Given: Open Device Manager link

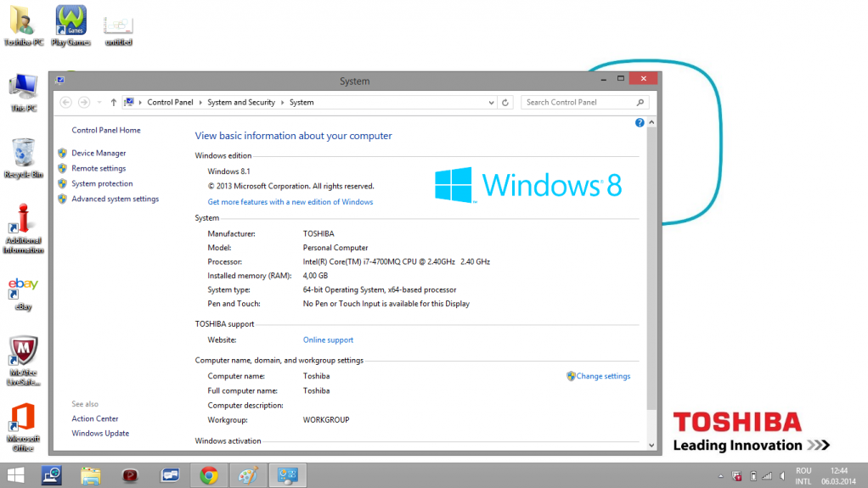Looking at the screenshot, I should click(99, 154).
